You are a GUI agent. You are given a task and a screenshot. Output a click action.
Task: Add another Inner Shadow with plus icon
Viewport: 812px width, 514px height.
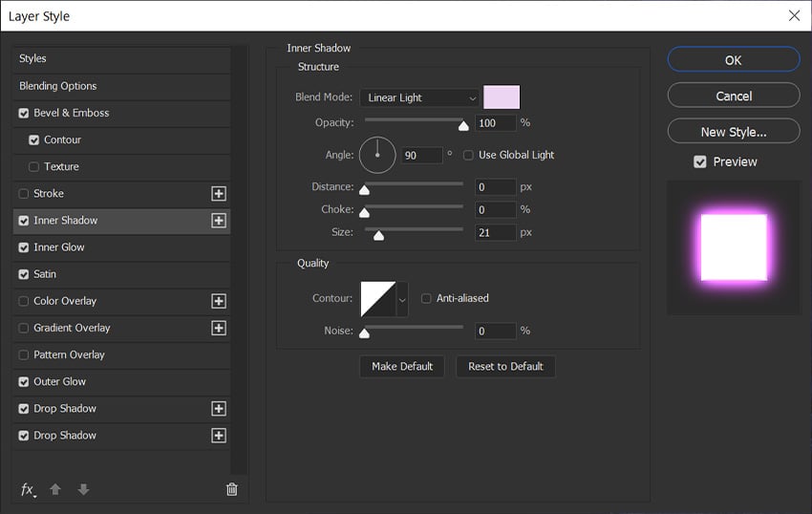219,221
